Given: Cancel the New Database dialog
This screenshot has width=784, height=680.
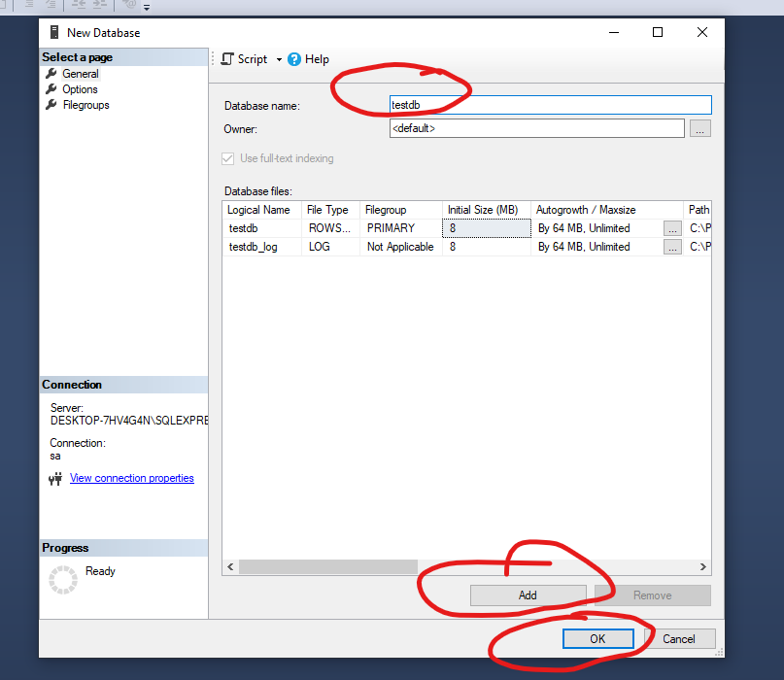Looking at the screenshot, I should pyautogui.click(x=679, y=638).
